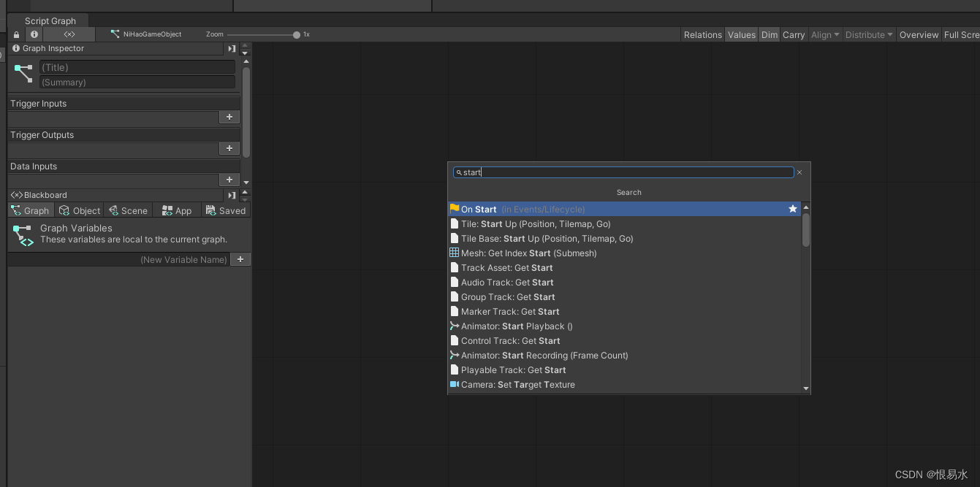Click the info icon next to the lock
Image resolution: width=980 pixels, height=487 pixels.
pyautogui.click(x=34, y=34)
